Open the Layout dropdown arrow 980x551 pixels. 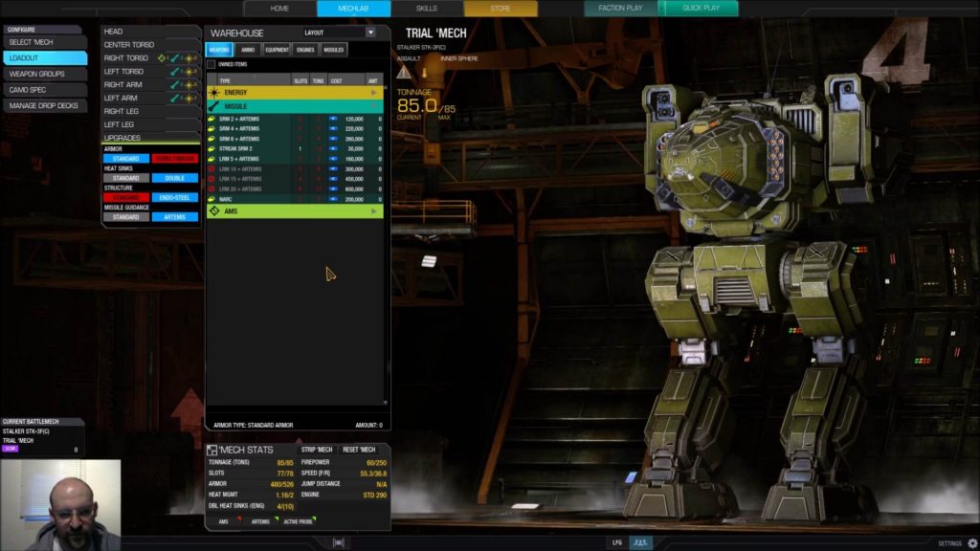tap(370, 33)
